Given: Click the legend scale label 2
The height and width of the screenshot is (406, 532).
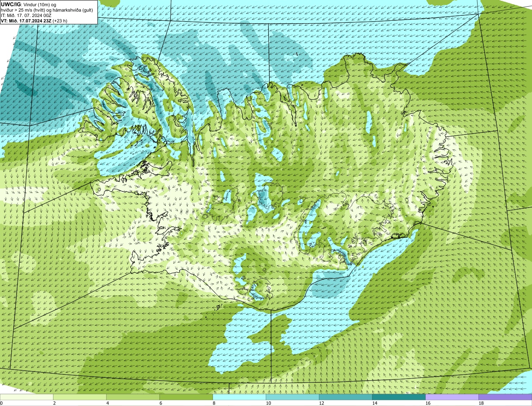Looking at the screenshot, I should (54, 403).
